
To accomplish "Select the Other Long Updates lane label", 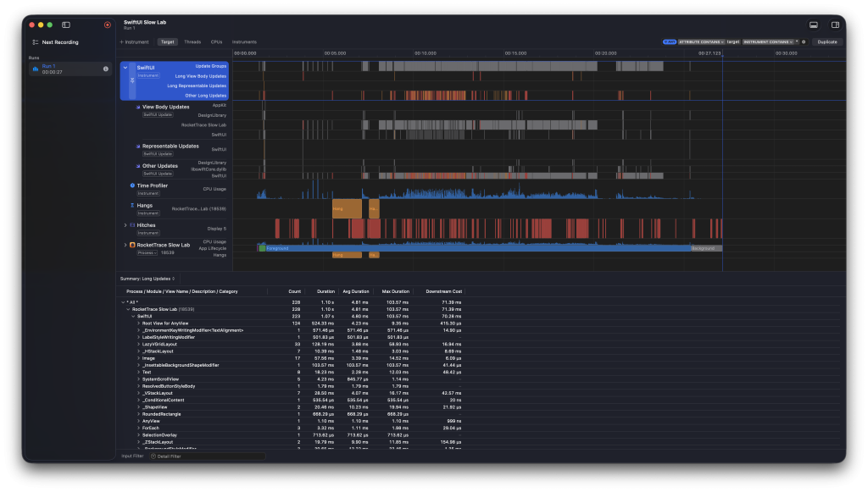I will pos(205,96).
